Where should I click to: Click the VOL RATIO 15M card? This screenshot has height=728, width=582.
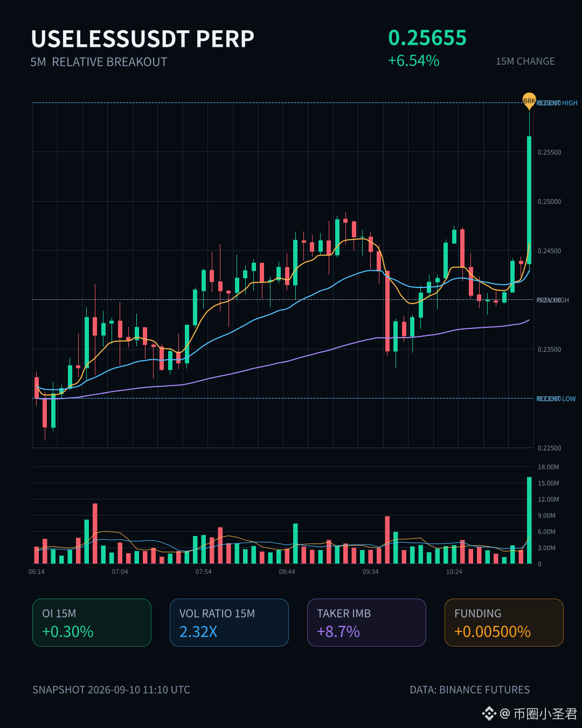(229, 622)
